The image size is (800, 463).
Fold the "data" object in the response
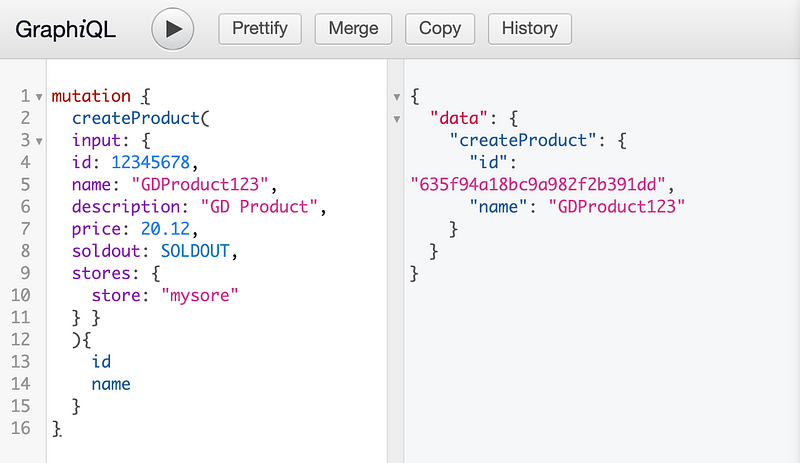click(x=396, y=119)
